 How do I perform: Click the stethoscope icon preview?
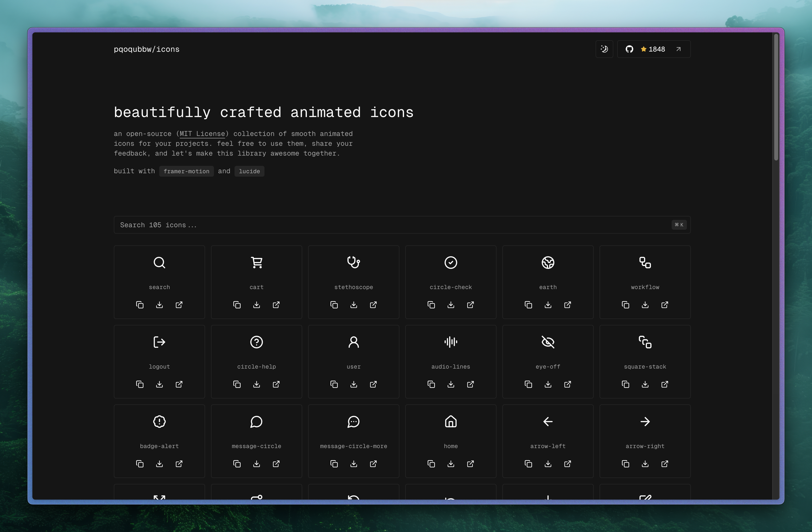point(354,263)
